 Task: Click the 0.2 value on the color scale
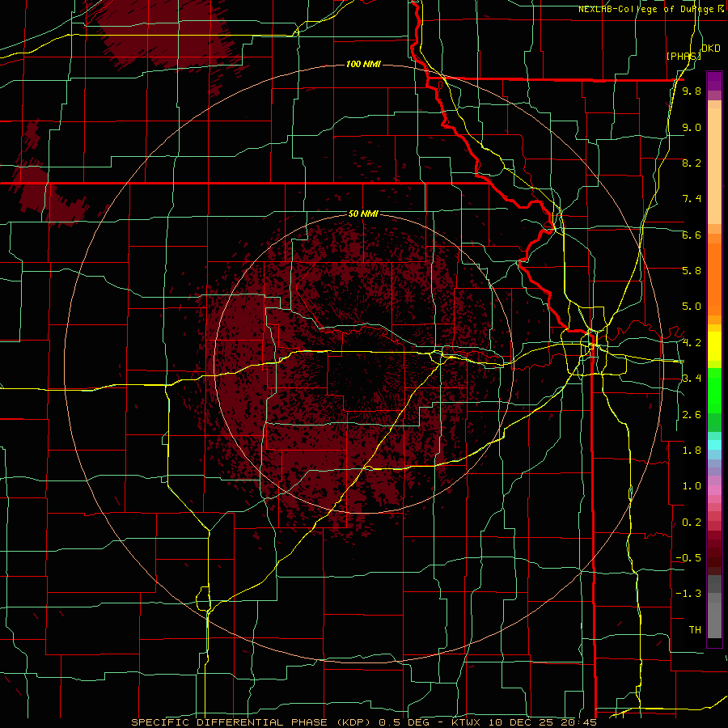click(x=692, y=523)
